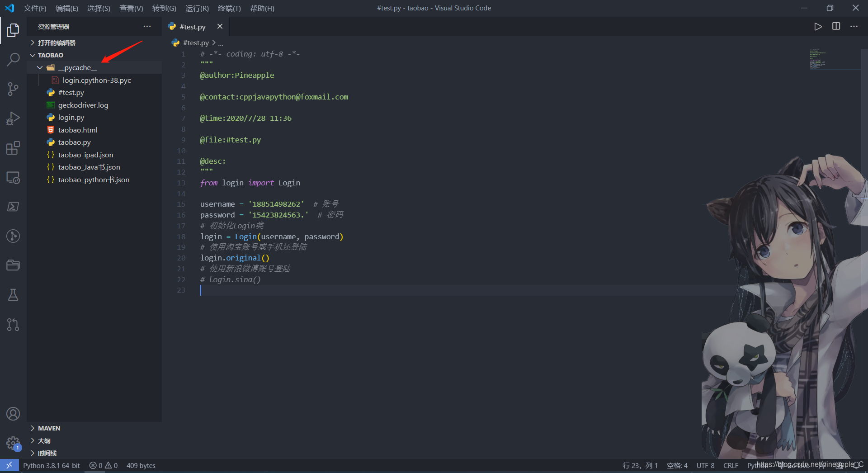Open the Manage gear menu
The height and width of the screenshot is (473, 868).
(13, 443)
